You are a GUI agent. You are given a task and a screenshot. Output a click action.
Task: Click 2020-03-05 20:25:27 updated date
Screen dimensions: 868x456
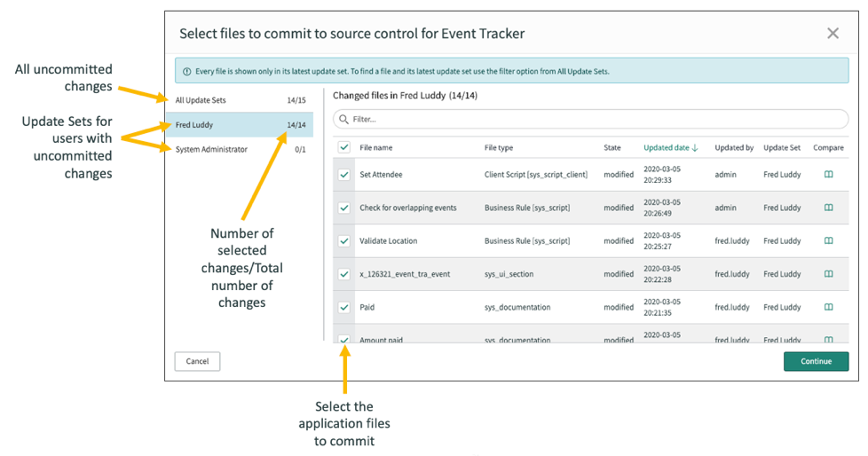(662, 240)
